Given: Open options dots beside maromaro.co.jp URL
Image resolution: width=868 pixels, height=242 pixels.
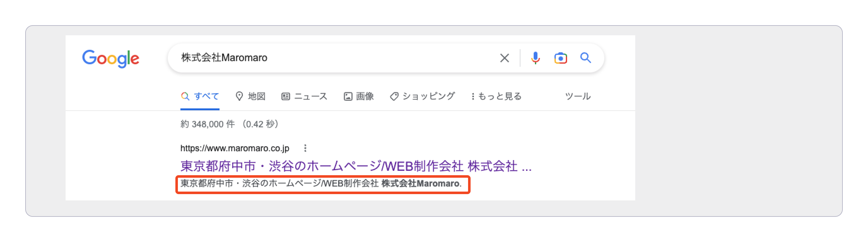Looking at the screenshot, I should click(x=305, y=148).
